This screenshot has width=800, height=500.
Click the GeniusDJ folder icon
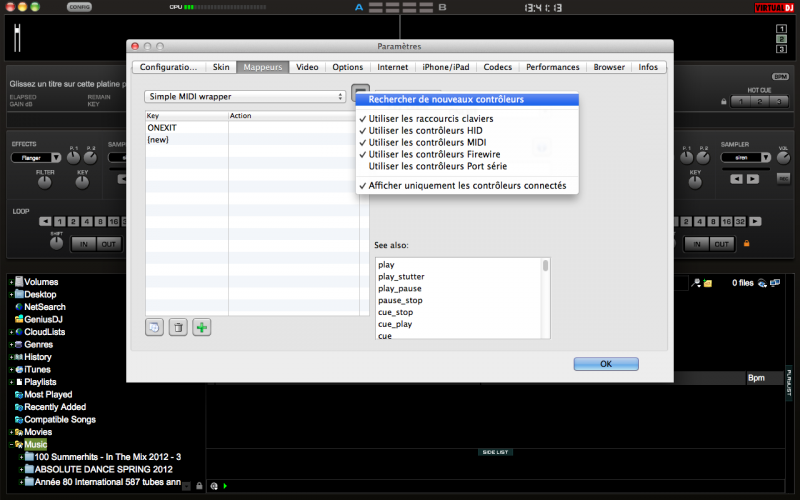(18, 319)
